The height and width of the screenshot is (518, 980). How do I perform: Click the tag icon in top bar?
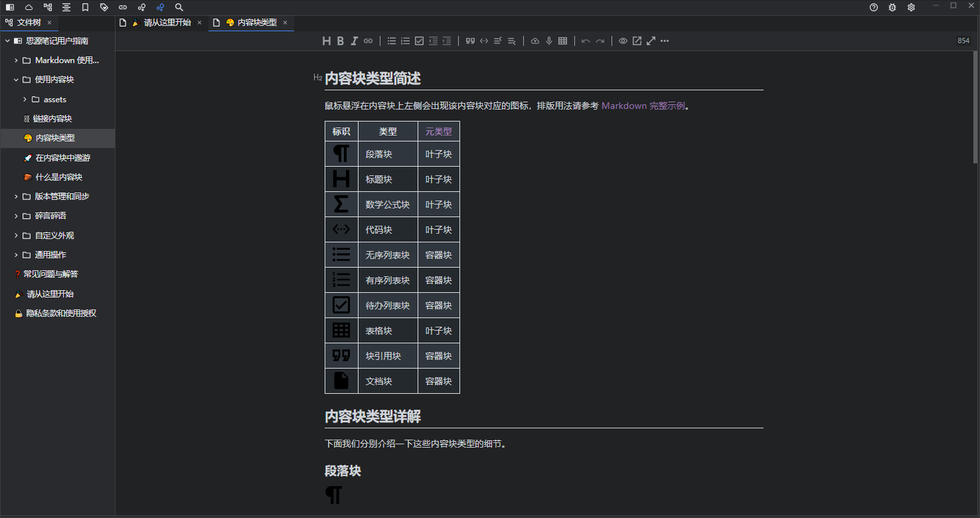[104, 7]
